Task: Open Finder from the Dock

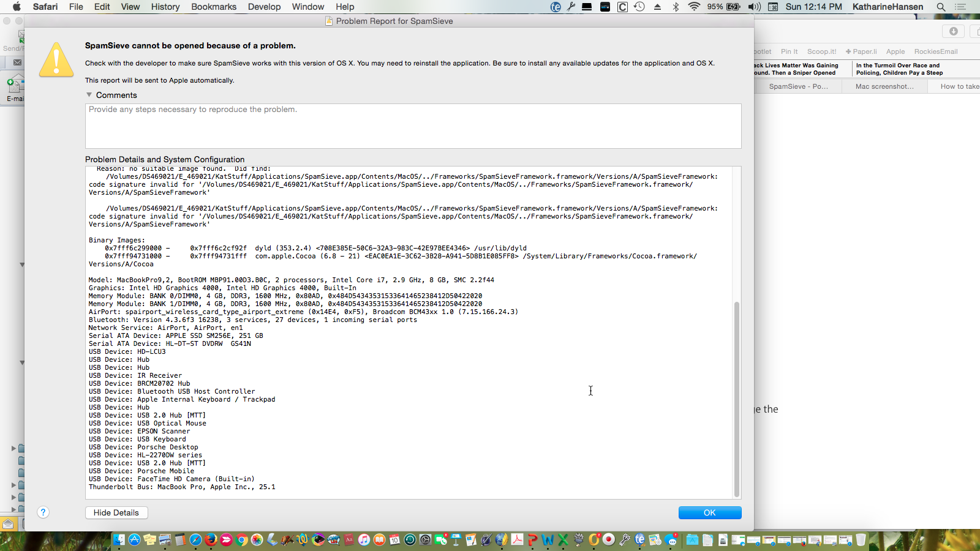Action: tap(119, 539)
